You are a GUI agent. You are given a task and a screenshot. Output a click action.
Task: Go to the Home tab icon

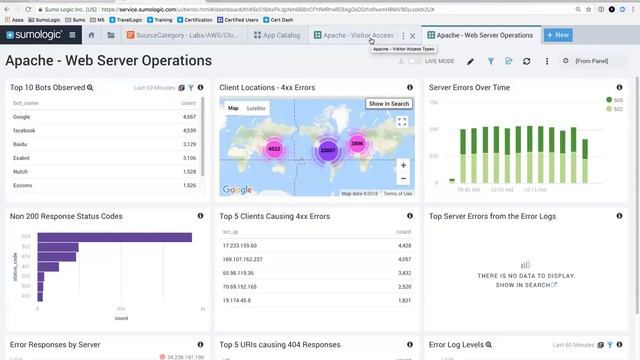coord(91,35)
